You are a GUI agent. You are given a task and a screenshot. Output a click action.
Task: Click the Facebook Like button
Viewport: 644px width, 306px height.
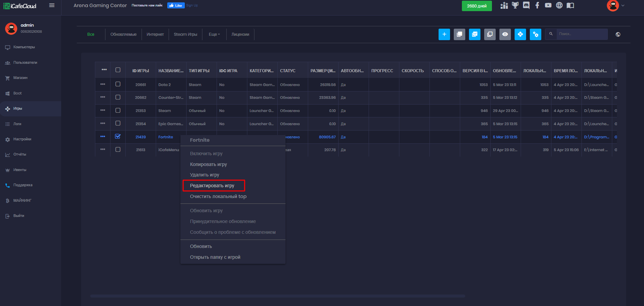click(x=176, y=5)
